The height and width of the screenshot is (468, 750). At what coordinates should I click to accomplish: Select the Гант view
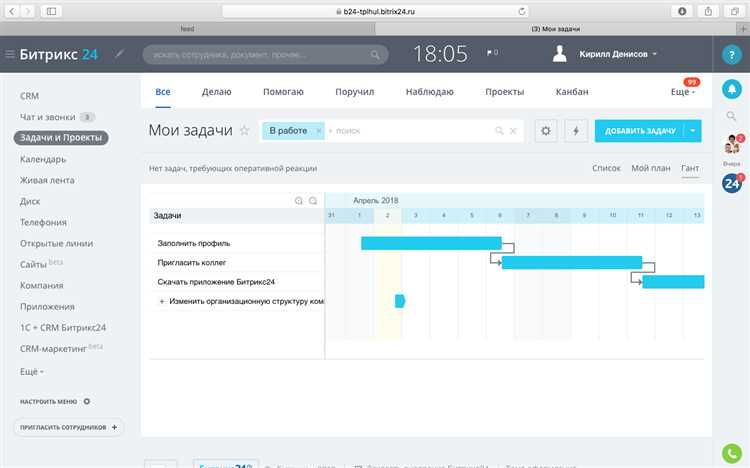[690, 168]
